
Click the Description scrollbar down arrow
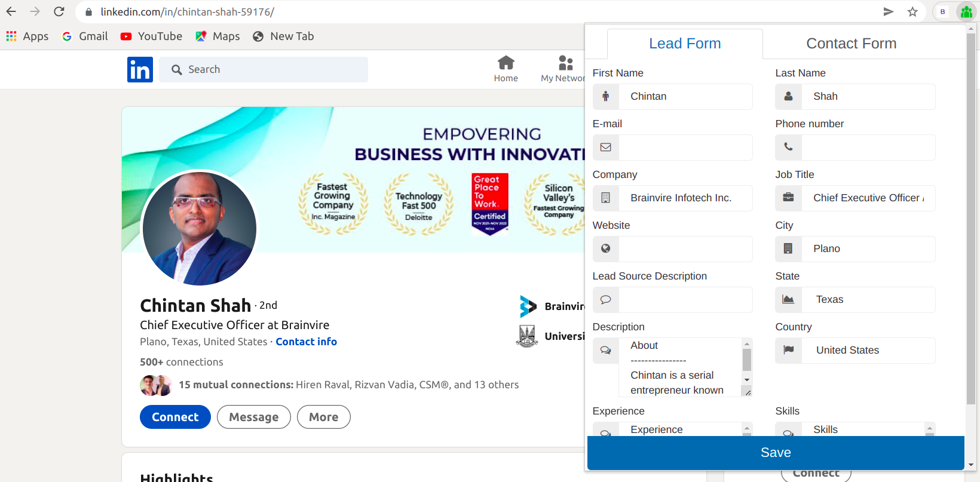[x=747, y=380]
